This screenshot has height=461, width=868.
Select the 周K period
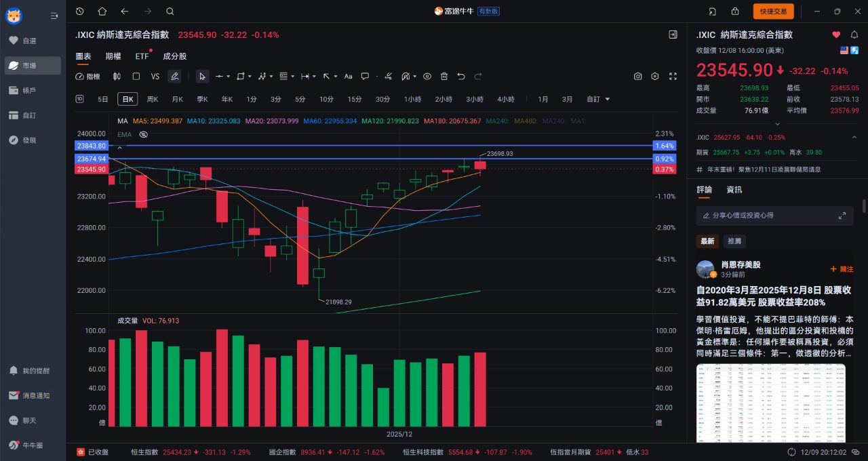(153, 99)
